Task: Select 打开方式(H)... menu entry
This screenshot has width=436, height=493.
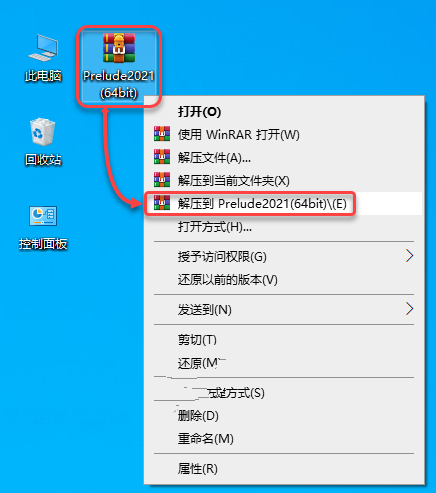Action: pos(215,227)
